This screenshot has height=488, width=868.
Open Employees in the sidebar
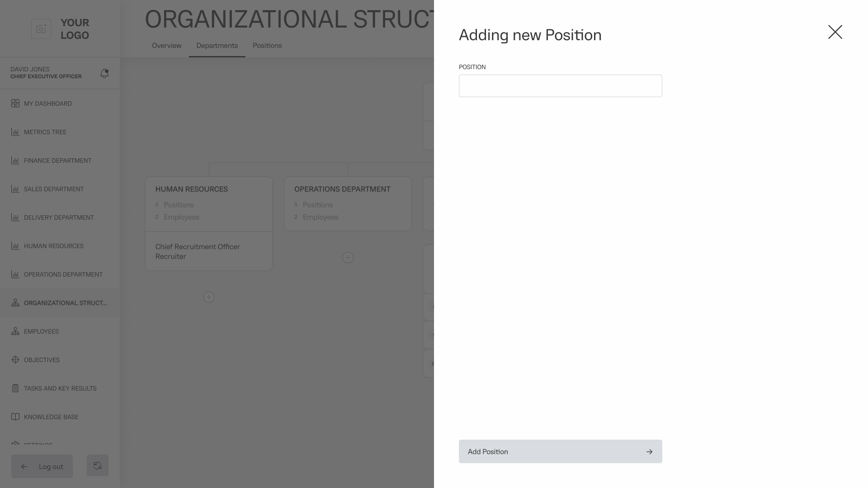pyautogui.click(x=41, y=331)
